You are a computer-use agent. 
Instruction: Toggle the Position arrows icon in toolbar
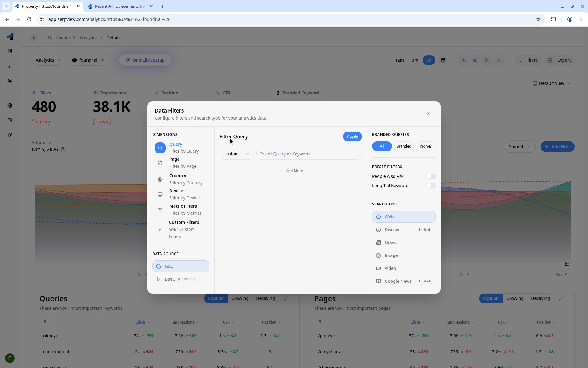click(499, 60)
